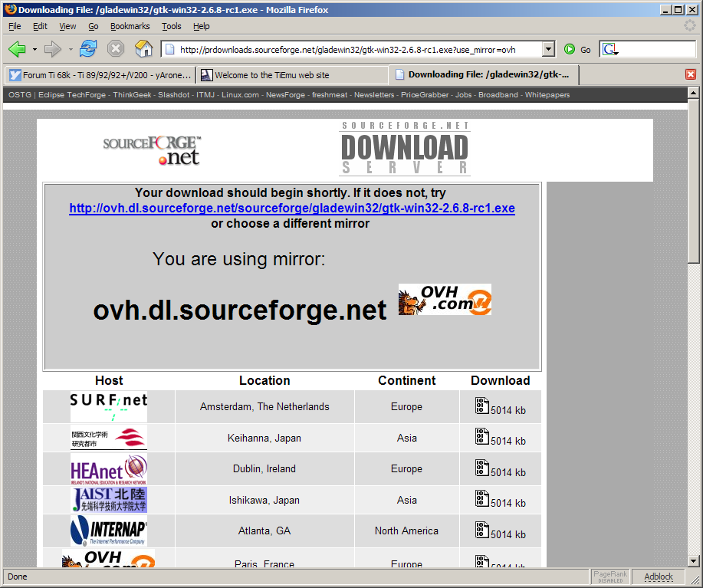Click the Jobs link in top bar
This screenshot has height=588, width=703.
click(x=464, y=94)
